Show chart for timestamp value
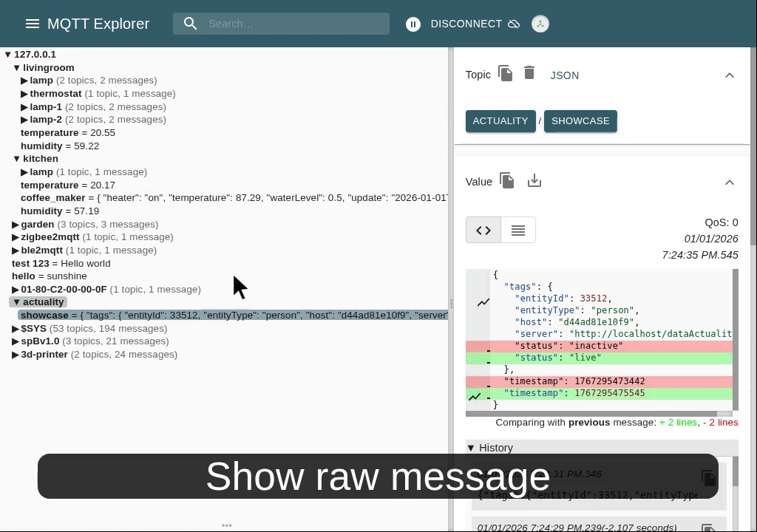 tap(475, 397)
